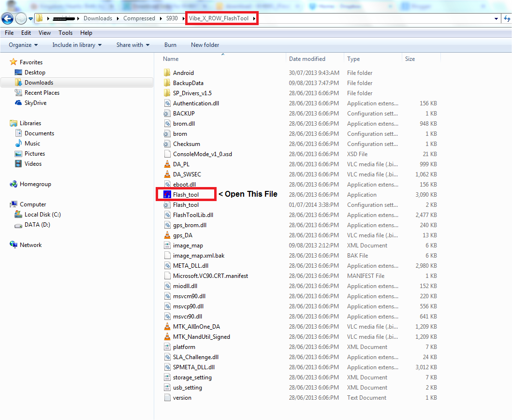Sort by the Type column header
Screen dimensions: 512x420
pyautogui.click(x=353, y=59)
